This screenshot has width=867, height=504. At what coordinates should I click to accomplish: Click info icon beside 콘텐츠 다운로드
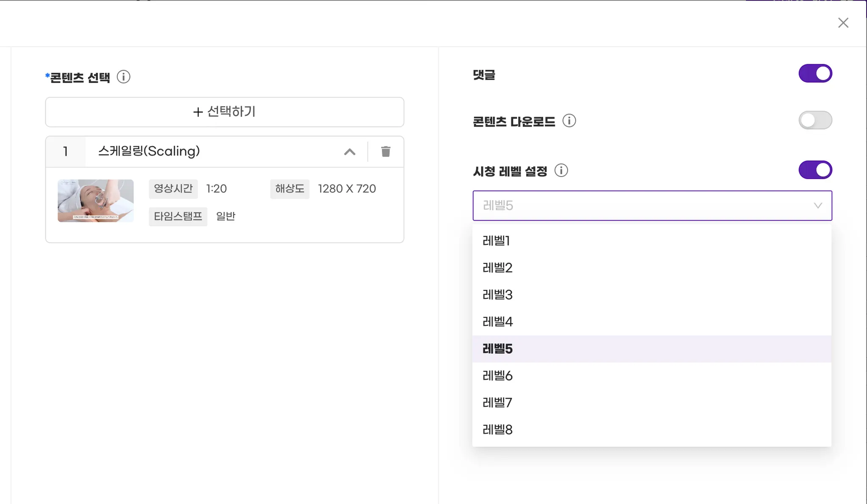569,121
